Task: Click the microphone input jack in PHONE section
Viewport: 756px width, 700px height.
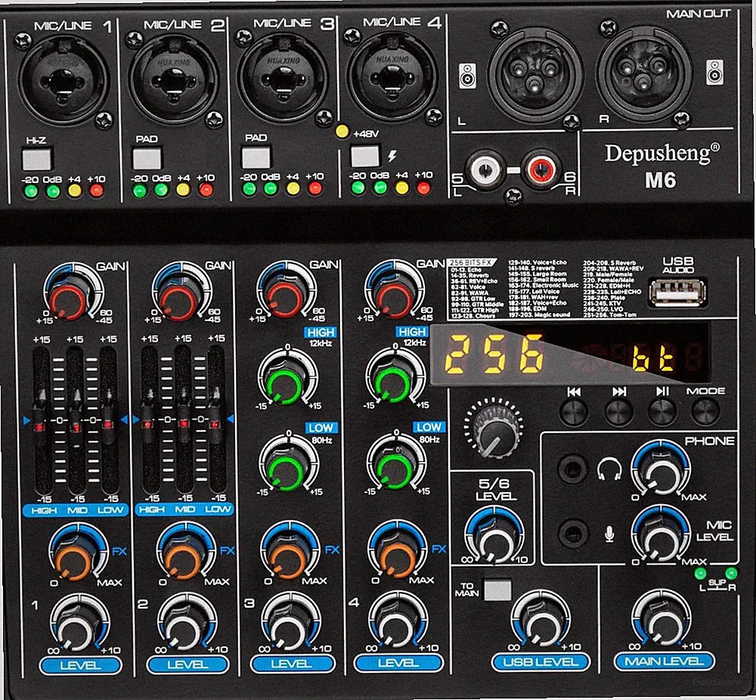Action: point(572,534)
